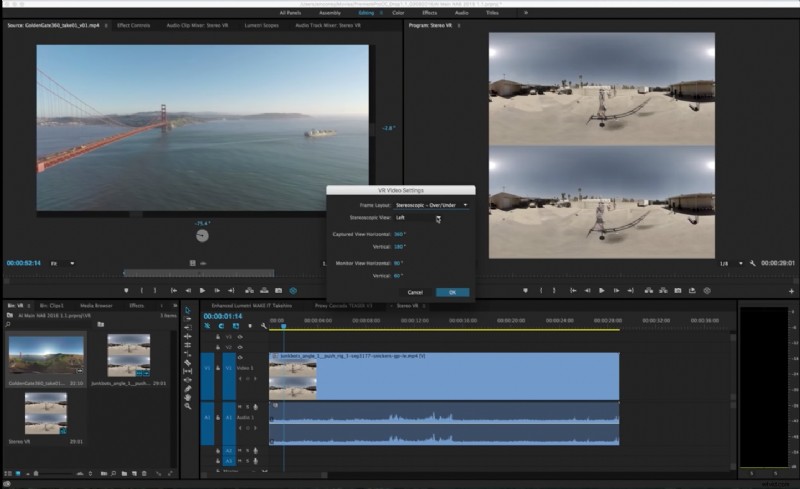Add marker in Source monitor
Image resolution: width=800 pixels, height=489 pixels.
pyautogui.click(x=127, y=290)
